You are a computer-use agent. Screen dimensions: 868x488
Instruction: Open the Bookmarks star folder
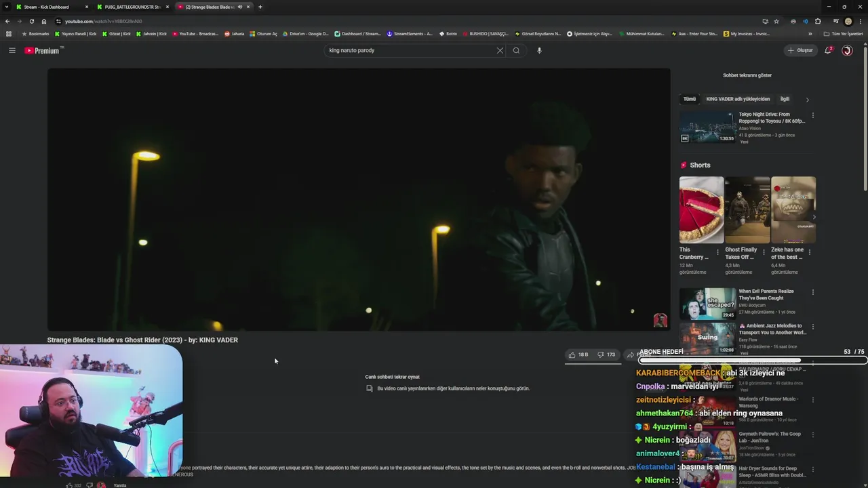[x=35, y=34]
